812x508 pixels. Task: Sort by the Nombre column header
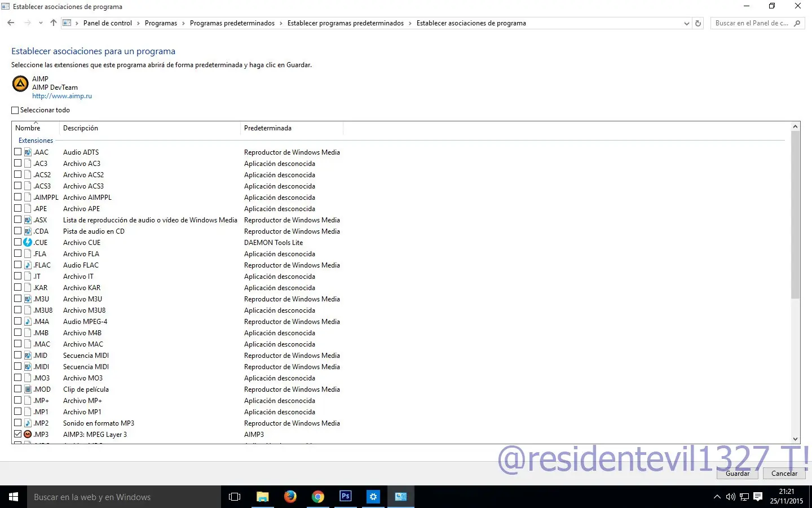(x=35, y=128)
